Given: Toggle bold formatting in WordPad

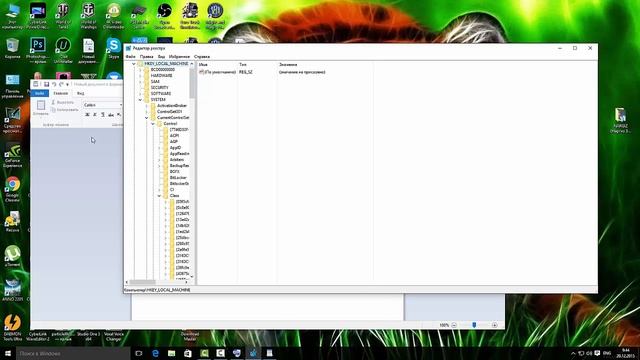Looking at the screenshot, I should (87, 115).
